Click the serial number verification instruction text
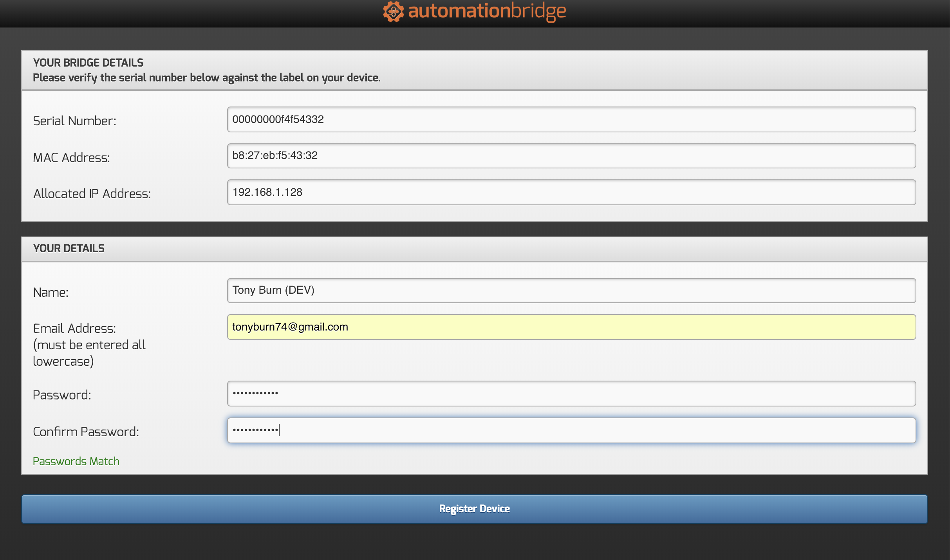The width and height of the screenshot is (950, 560). point(206,78)
